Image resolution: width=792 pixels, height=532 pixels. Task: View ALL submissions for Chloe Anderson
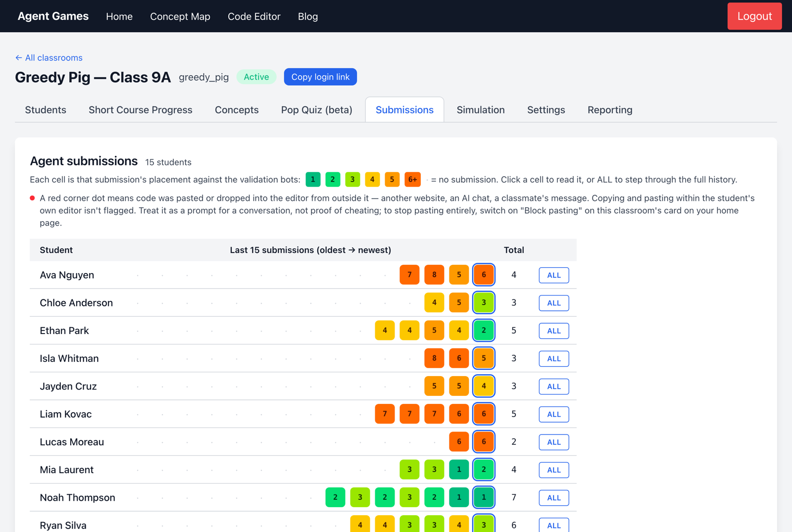[x=554, y=303]
